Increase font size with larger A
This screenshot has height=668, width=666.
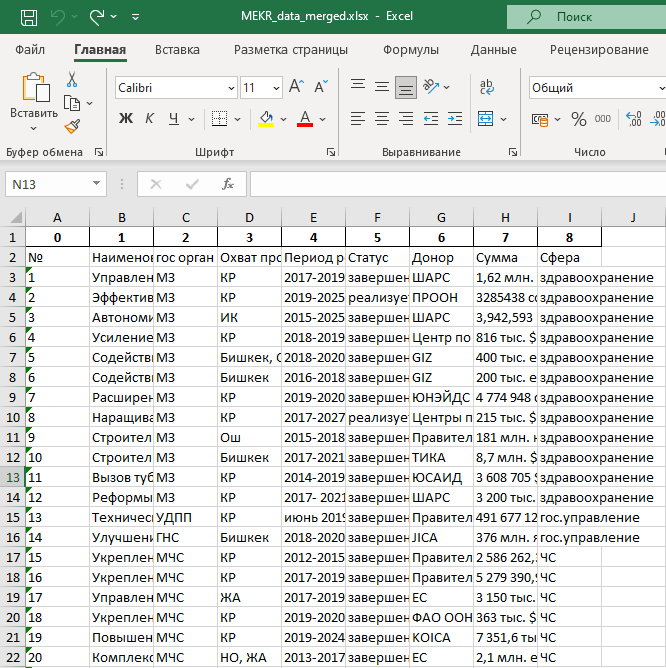click(x=296, y=87)
